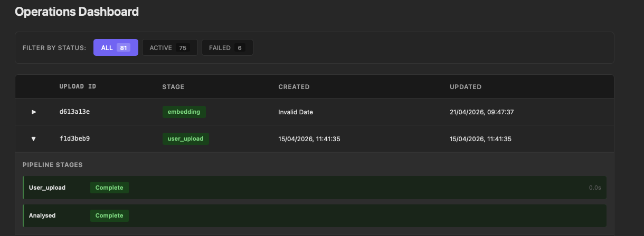Click created time of f1d3beb9 row

click(309, 140)
